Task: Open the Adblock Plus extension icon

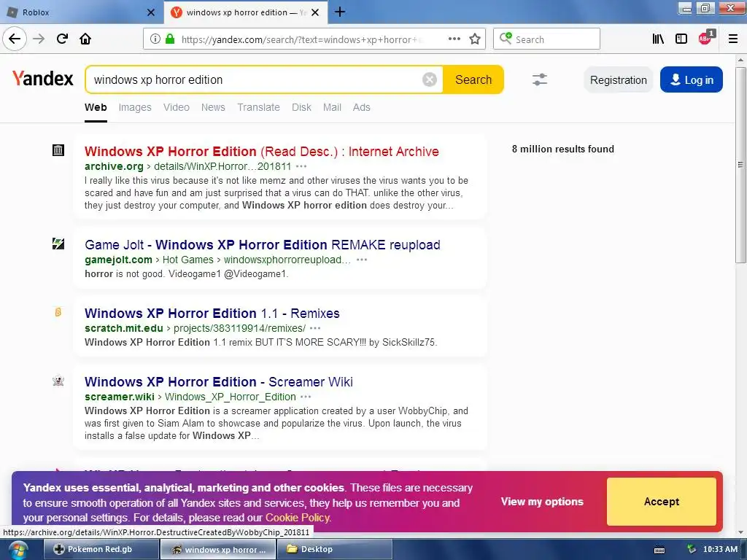Action: coord(705,38)
